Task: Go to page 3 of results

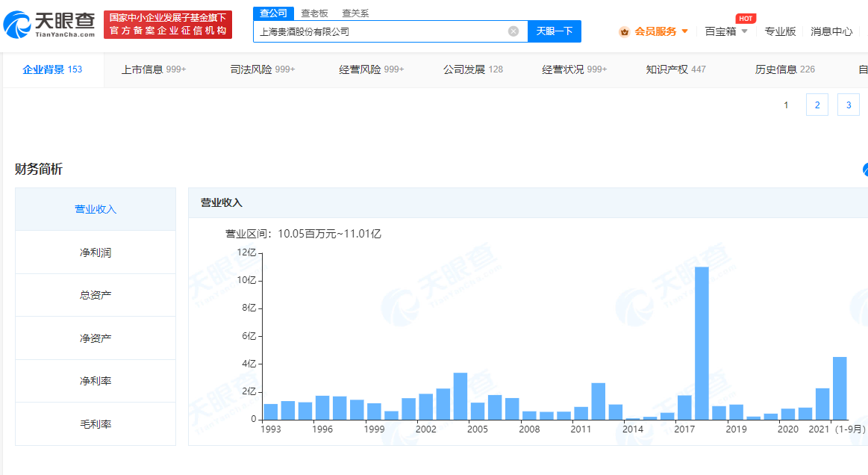Action: point(848,105)
